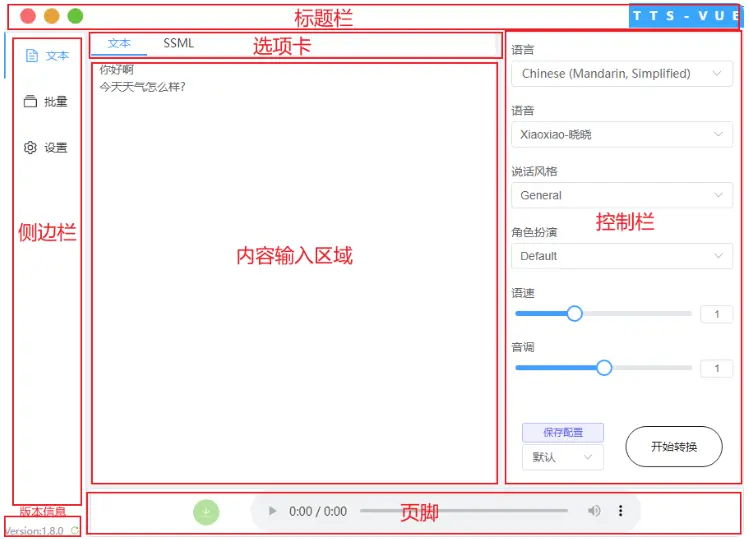Open the 文本 page in sidebar
748x539 pixels.
point(47,56)
